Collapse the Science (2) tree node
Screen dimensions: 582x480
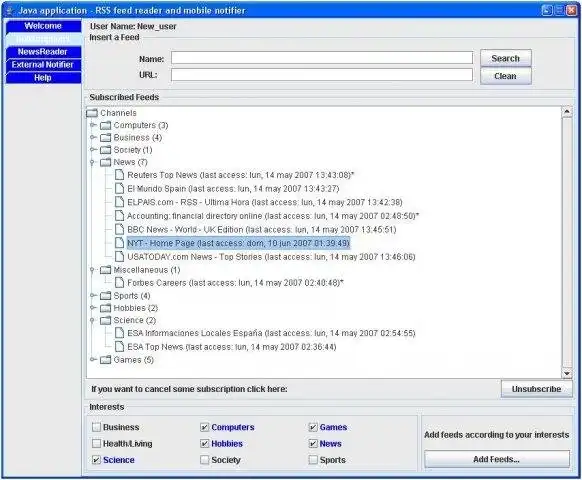tap(92, 320)
